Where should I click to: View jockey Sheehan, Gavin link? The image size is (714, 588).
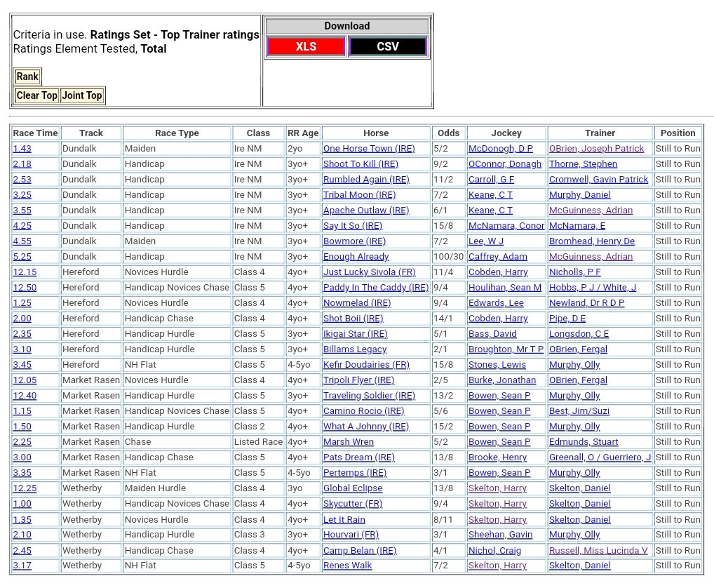click(x=500, y=535)
